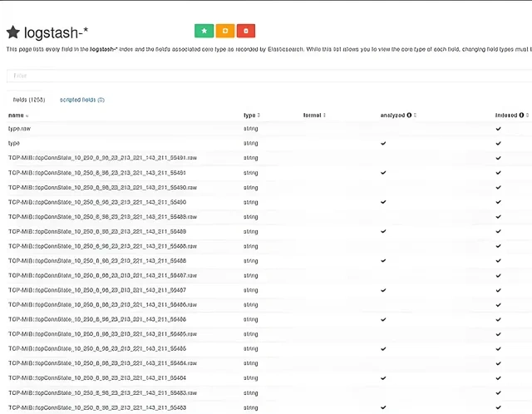Open the fields (1258) tab
Image resolution: width=532 pixels, height=414 pixels.
(29, 100)
